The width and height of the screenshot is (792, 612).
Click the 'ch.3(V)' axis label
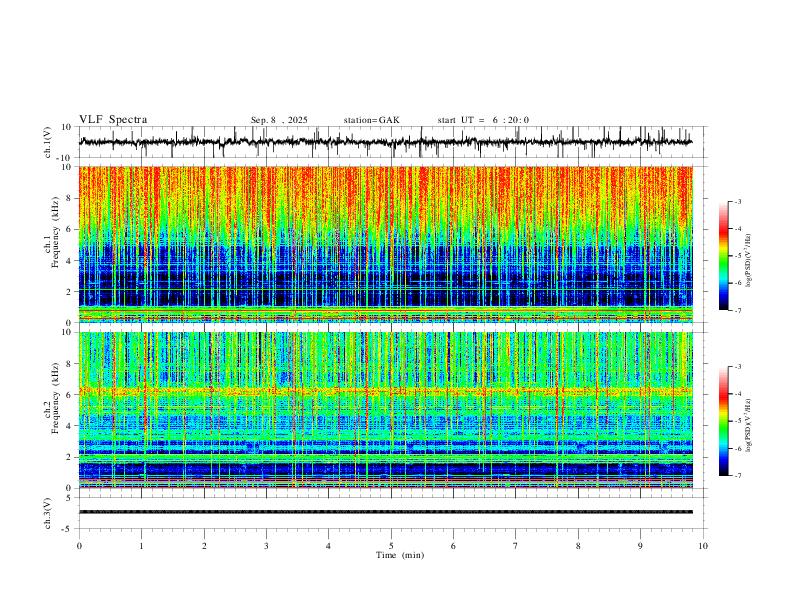[48, 513]
